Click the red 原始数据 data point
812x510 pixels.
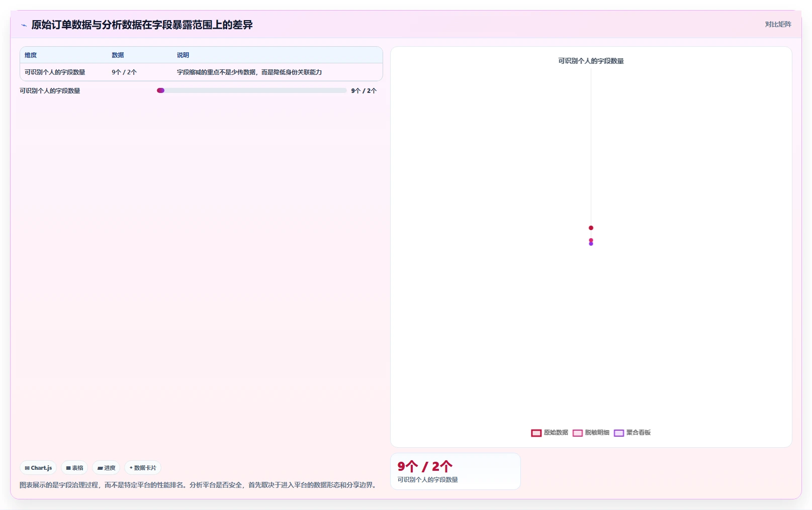click(x=591, y=228)
